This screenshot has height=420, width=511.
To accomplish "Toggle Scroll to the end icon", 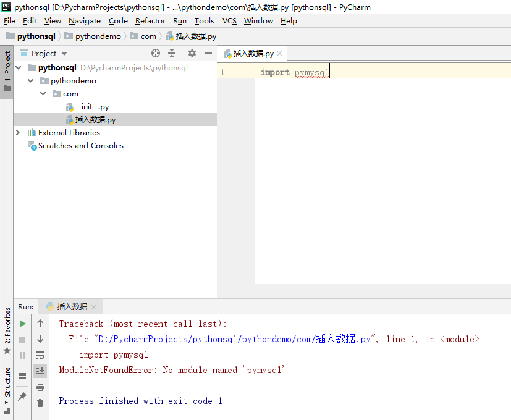I will click(x=40, y=371).
